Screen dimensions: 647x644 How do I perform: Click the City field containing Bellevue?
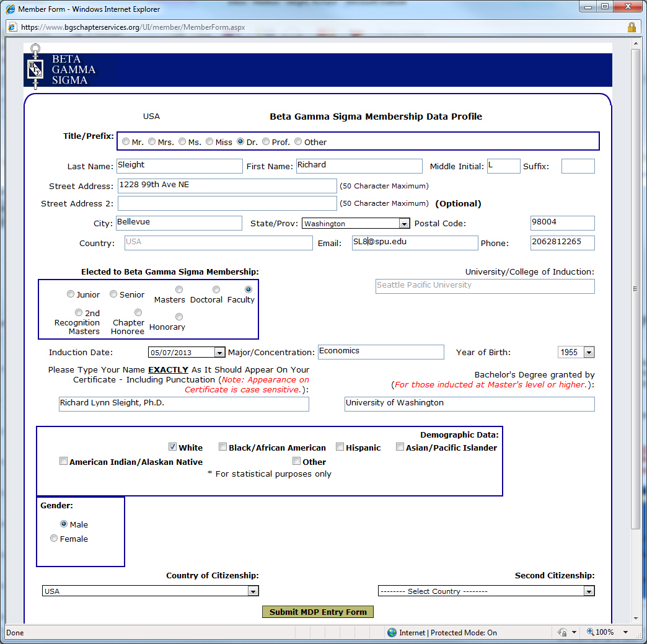pyautogui.click(x=179, y=223)
